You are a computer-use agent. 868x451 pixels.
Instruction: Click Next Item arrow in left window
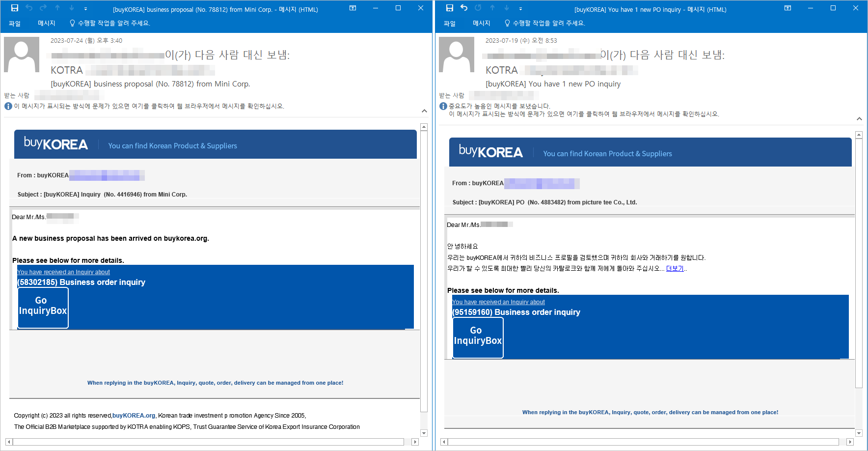[x=72, y=8]
